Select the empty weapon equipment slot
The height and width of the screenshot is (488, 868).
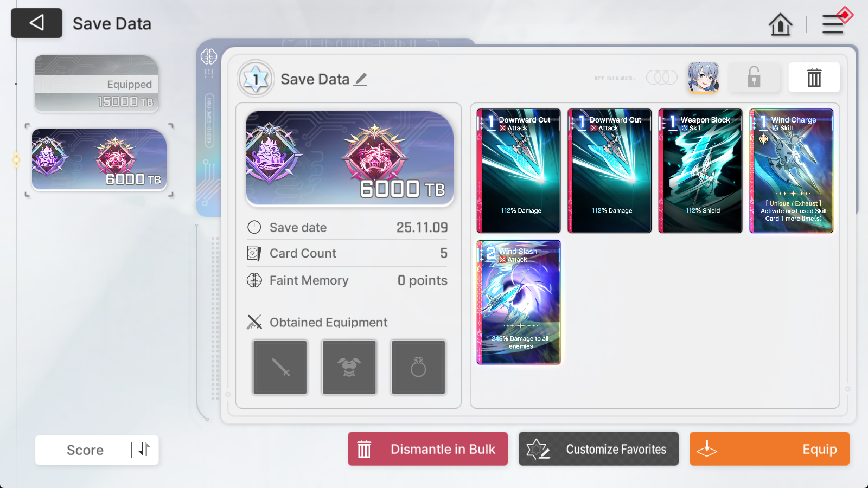point(280,367)
